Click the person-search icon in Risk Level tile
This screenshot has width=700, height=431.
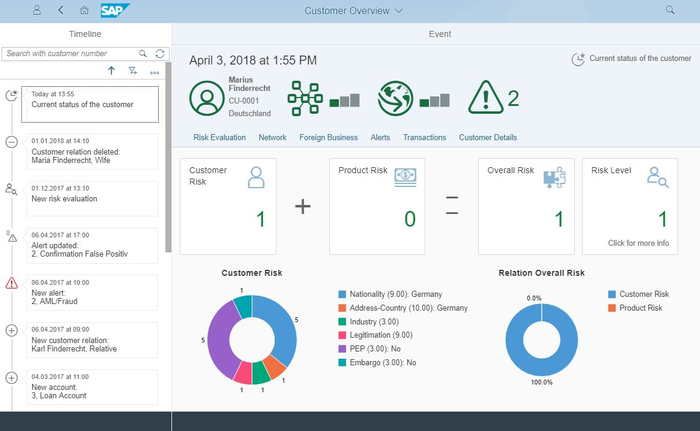coord(658,177)
